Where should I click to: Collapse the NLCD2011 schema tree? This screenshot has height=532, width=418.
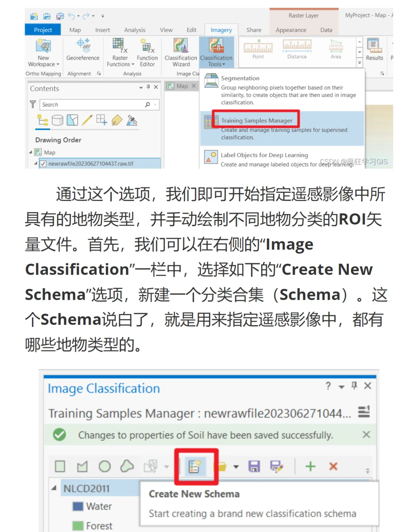pyautogui.click(x=54, y=488)
